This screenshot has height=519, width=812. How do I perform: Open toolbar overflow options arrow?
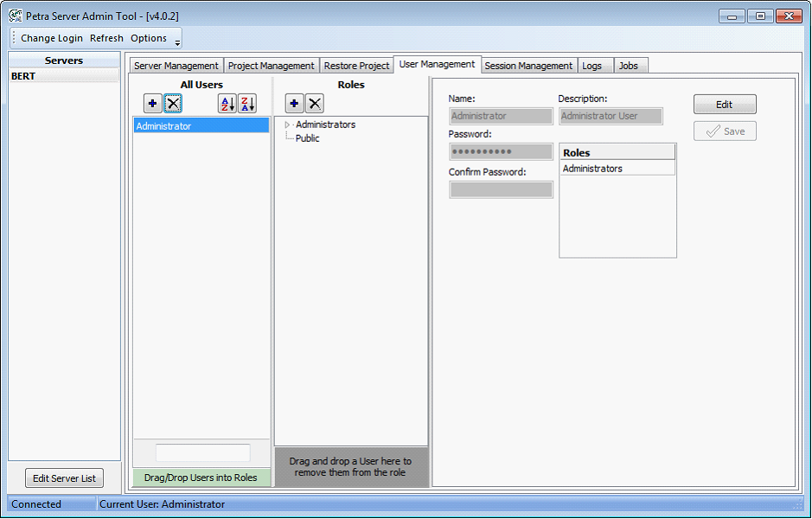tap(177, 42)
